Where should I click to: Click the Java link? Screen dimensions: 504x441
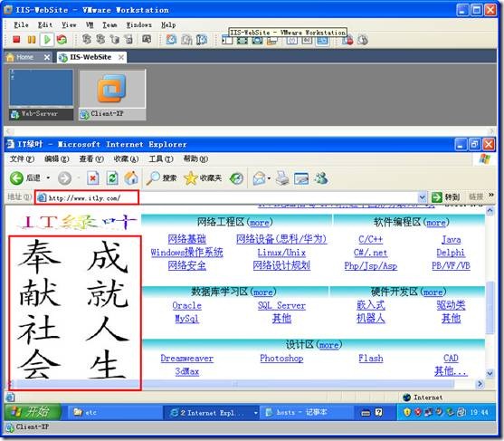click(x=451, y=239)
